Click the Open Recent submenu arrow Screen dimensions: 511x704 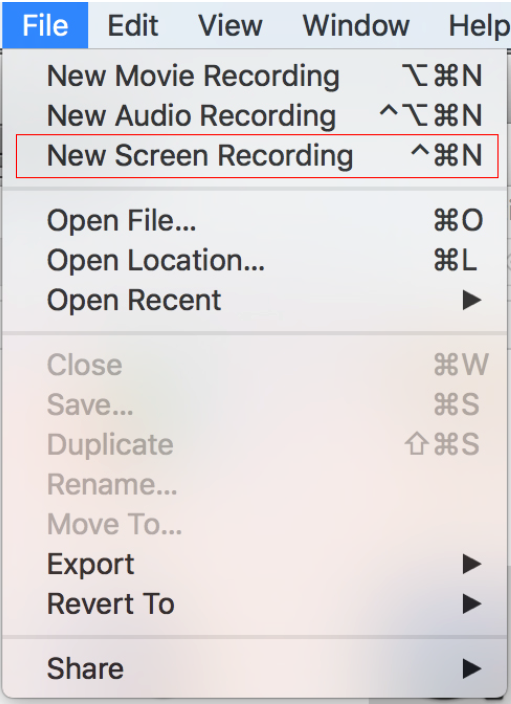[x=472, y=300]
